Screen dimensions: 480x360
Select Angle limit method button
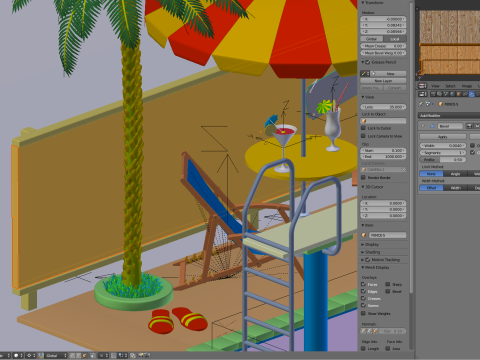coord(455,174)
